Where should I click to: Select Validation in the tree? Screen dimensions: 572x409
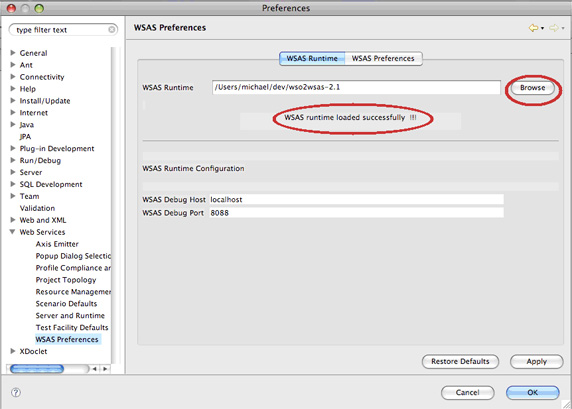37,208
